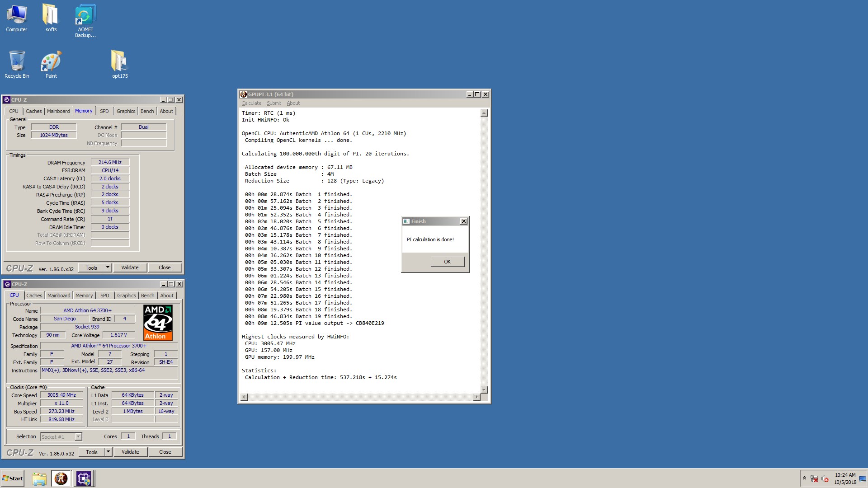Click the Start button on taskbar
Image resolution: width=868 pixels, height=488 pixels.
click(x=13, y=479)
